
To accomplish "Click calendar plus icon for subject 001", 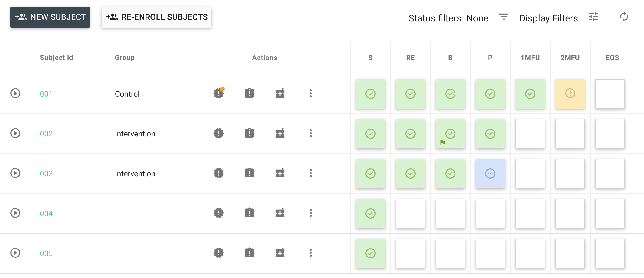I will coord(280,94).
